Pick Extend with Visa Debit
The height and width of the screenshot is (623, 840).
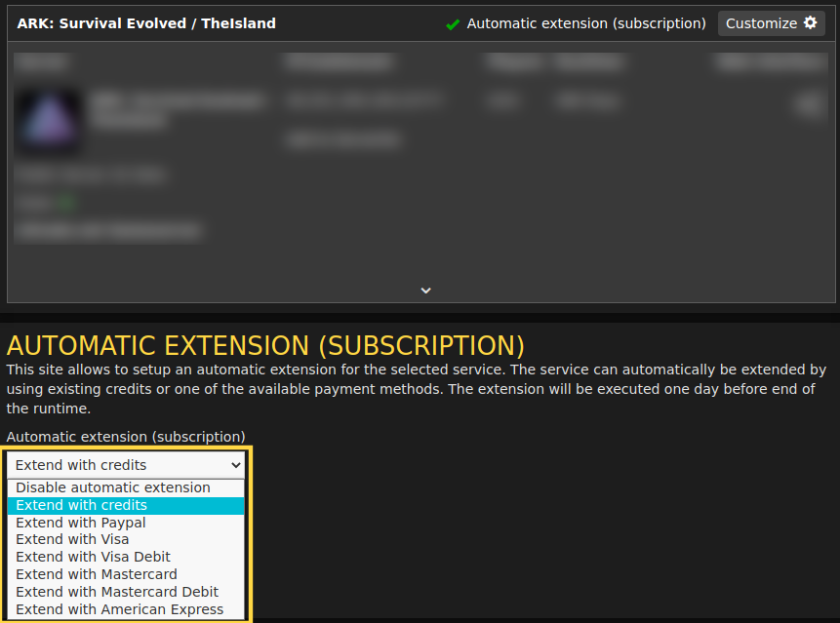[93, 556]
